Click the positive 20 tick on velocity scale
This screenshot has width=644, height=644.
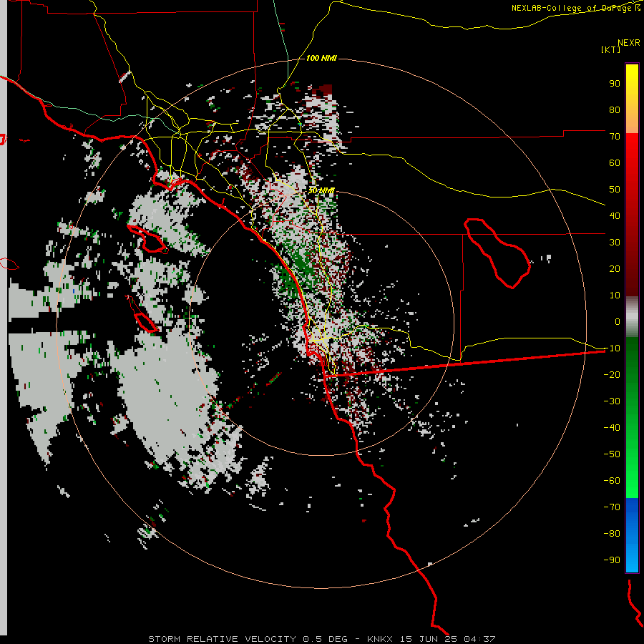tap(615, 268)
